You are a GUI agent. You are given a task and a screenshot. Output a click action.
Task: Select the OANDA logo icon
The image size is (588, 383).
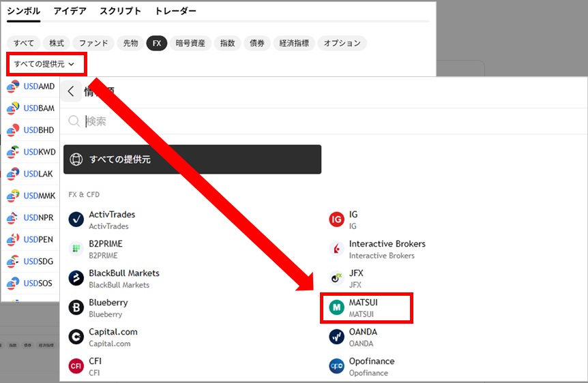click(x=336, y=337)
